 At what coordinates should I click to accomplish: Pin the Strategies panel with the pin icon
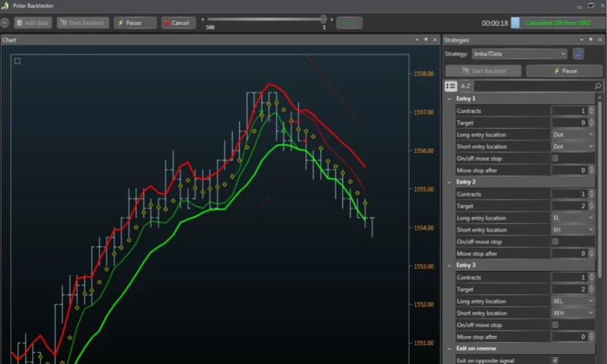point(589,39)
